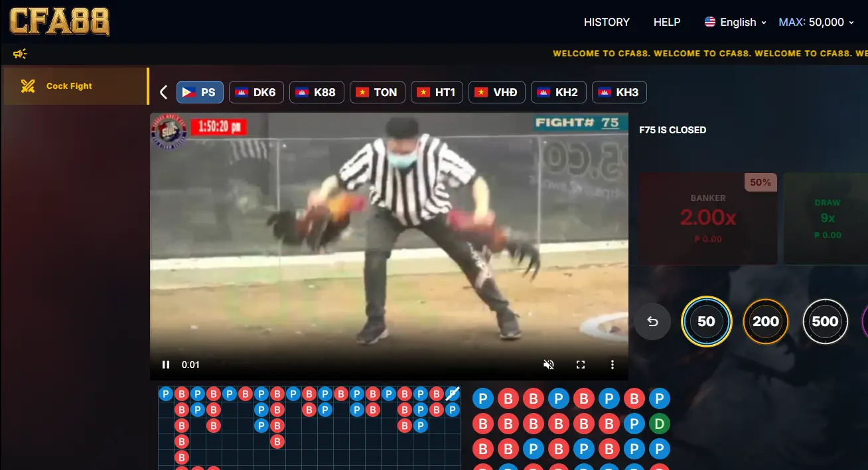The height and width of the screenshot is (470, 868).
Task: Select the 50 chip
Action: (x=707, y=322)
